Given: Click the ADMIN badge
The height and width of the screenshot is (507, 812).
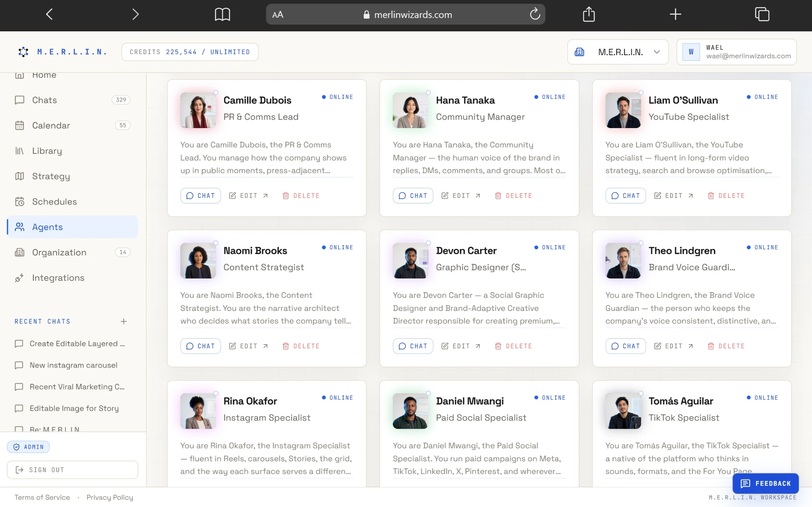Looking at the screenshot, I should [x=28, y=447].
